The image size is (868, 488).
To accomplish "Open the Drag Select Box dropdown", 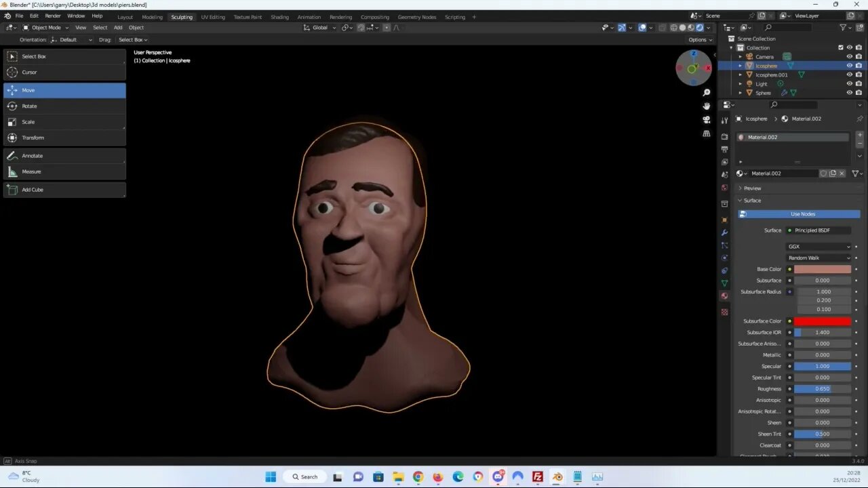I will [132, 40].
